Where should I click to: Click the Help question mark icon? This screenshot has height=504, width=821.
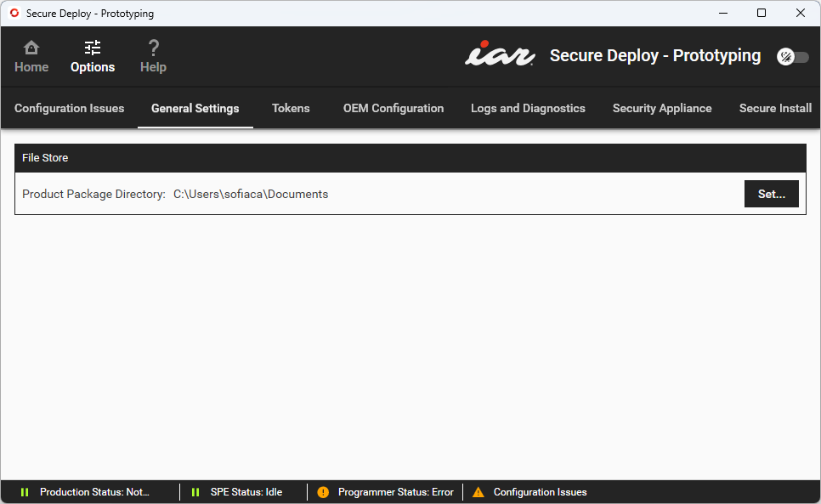(x=153, y=49)
